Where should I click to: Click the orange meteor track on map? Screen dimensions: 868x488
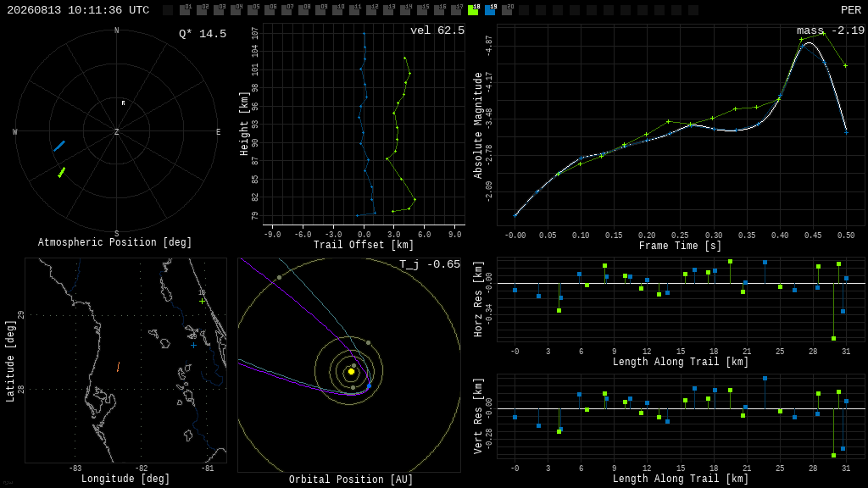tap(118, 366)
